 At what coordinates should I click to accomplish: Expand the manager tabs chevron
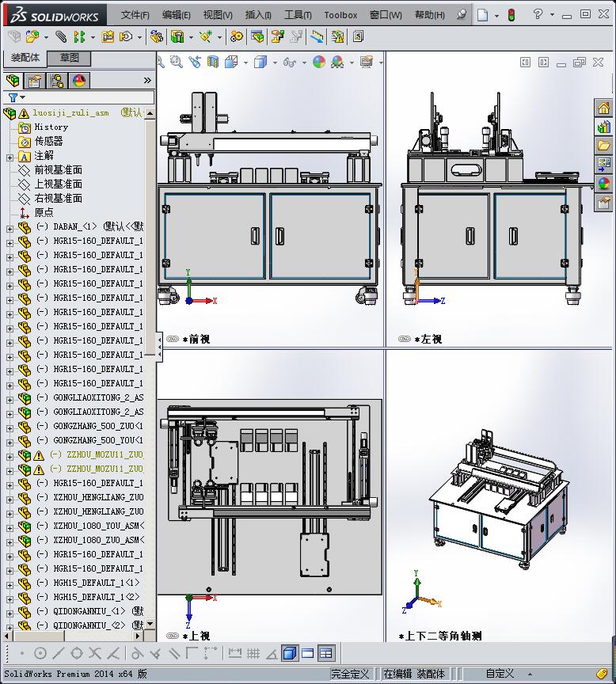coord(147,80)
